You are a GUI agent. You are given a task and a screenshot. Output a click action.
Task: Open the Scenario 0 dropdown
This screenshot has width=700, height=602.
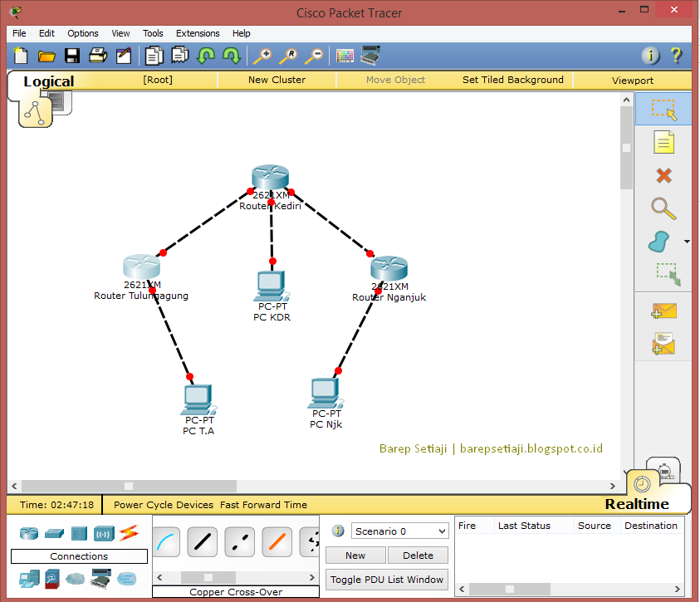tap(399, 531)
